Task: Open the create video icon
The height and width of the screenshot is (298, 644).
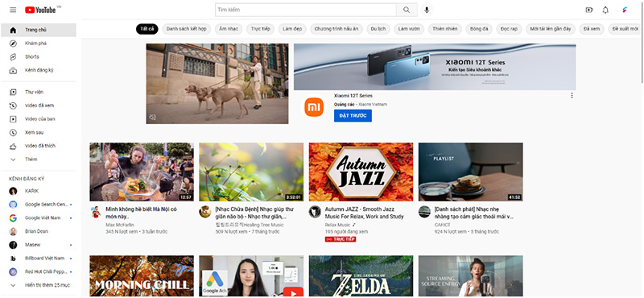Action: [x=589, y=10]
